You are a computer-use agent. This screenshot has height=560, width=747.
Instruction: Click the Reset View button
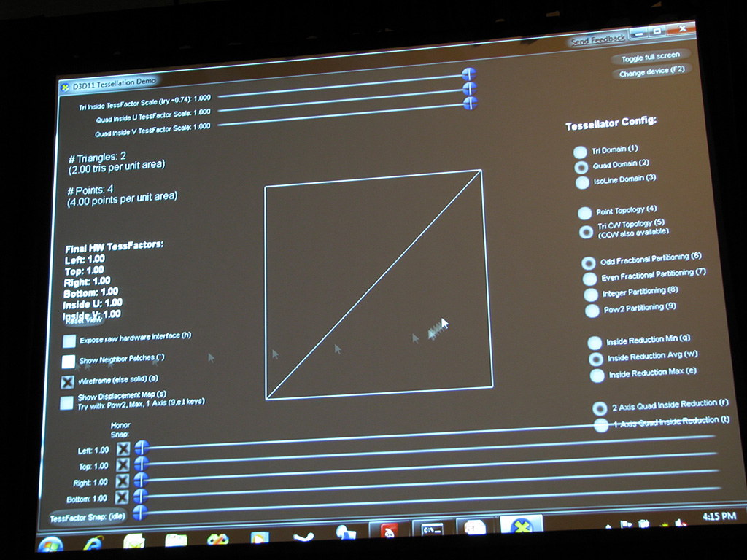(83, 320)
